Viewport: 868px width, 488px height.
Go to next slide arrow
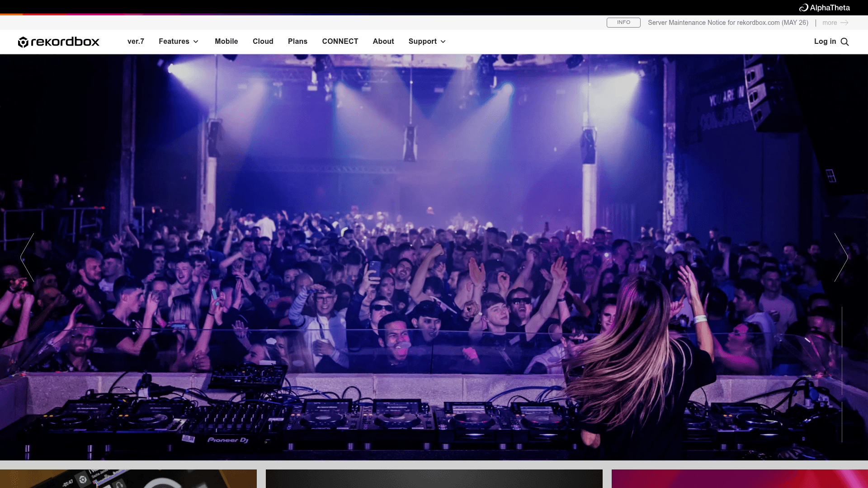tap(841, 258)
